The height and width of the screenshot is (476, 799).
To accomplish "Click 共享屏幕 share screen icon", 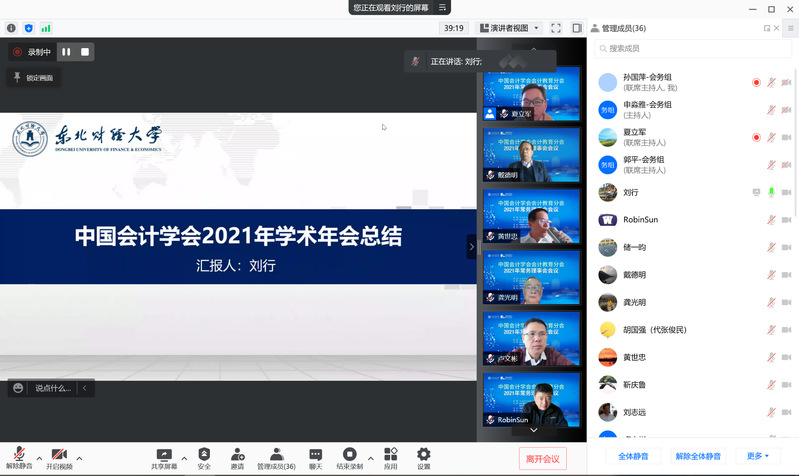I will [164, 458].
